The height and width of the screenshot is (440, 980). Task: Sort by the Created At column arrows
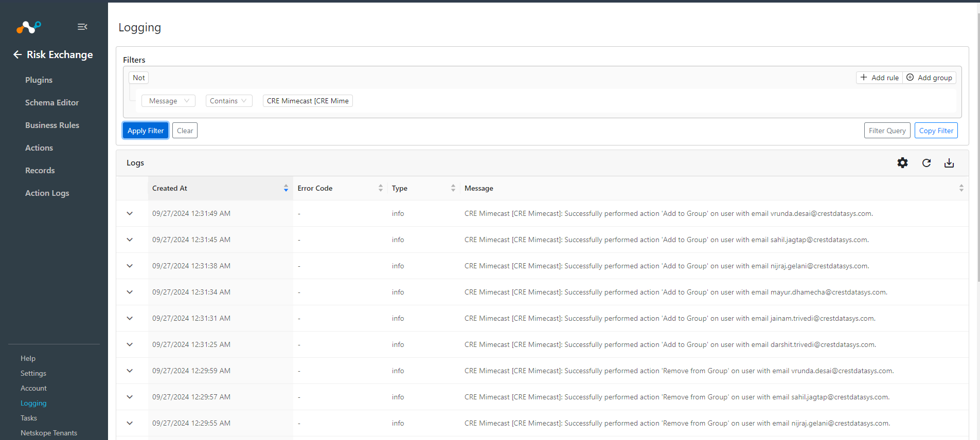286,188
